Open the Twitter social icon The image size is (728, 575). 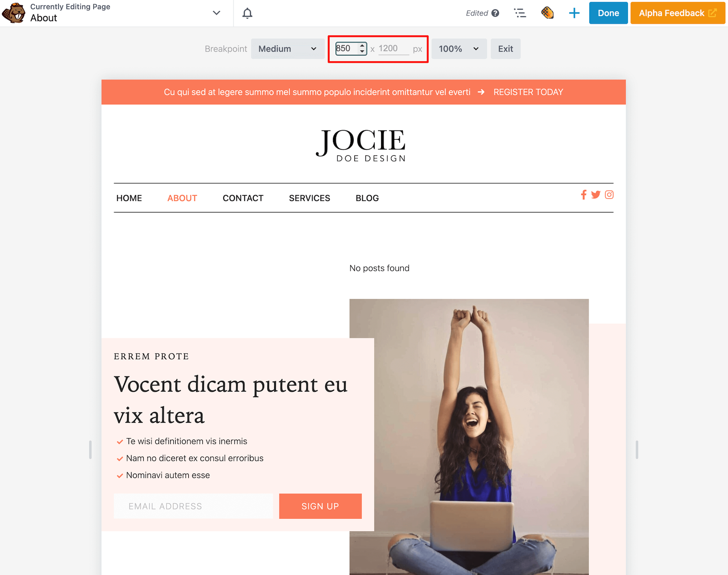tap(596, 195)
